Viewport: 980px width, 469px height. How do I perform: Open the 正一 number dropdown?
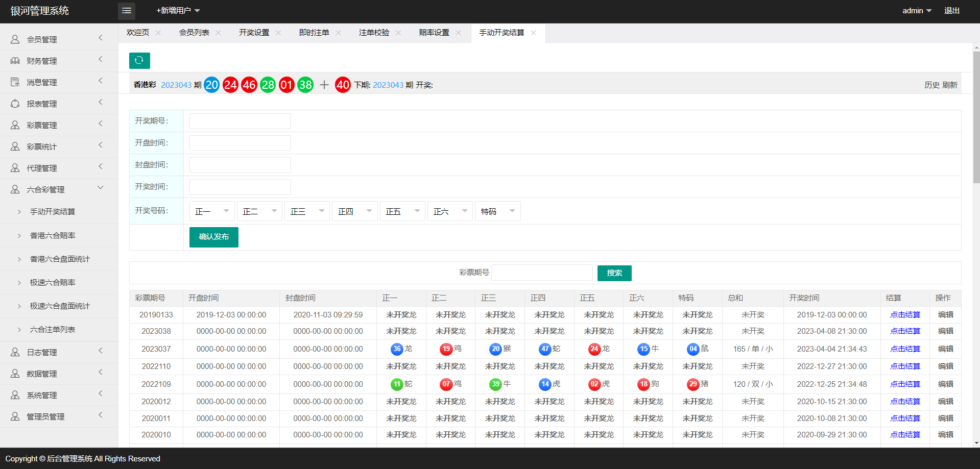(212, 211)
